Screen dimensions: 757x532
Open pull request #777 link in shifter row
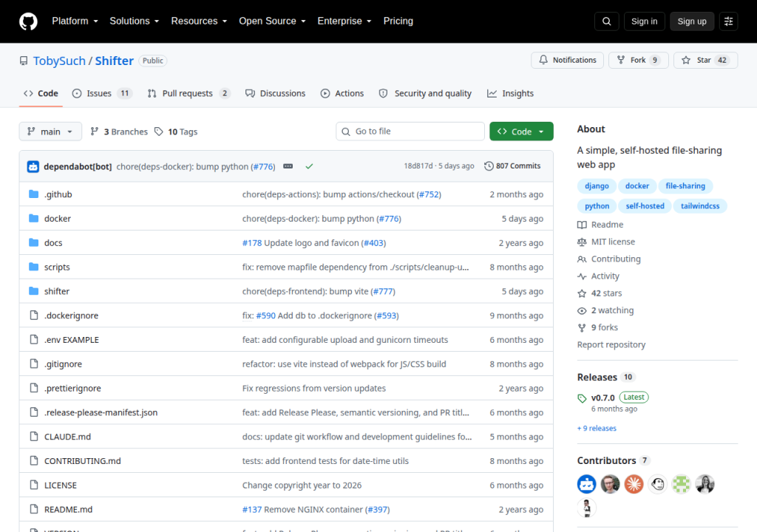[x=384, y=291]
